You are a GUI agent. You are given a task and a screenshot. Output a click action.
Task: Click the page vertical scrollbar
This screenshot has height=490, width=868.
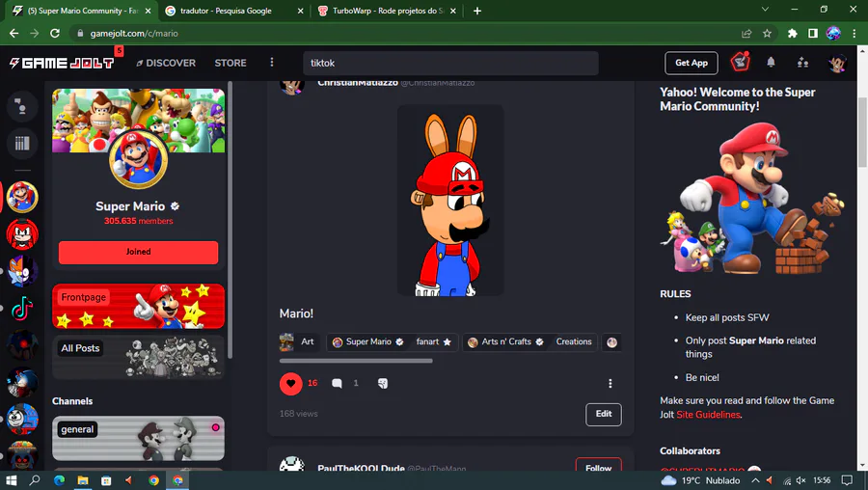[862, 132]
